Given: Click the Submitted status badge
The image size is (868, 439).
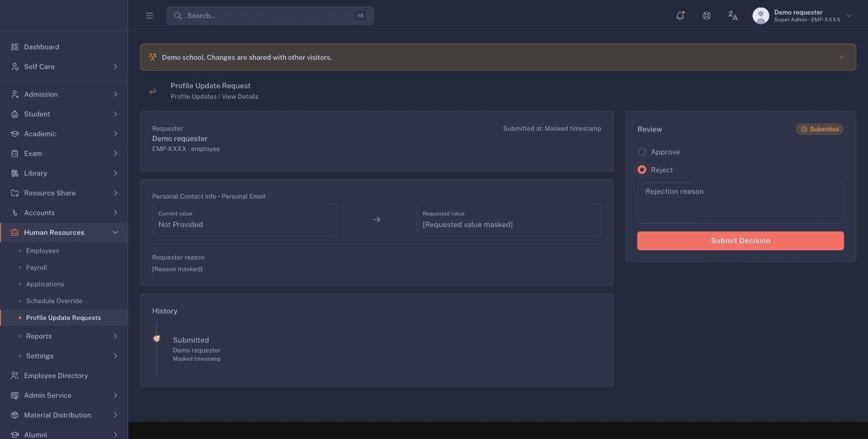Looking at the screenshot, I should click(820, 129).
